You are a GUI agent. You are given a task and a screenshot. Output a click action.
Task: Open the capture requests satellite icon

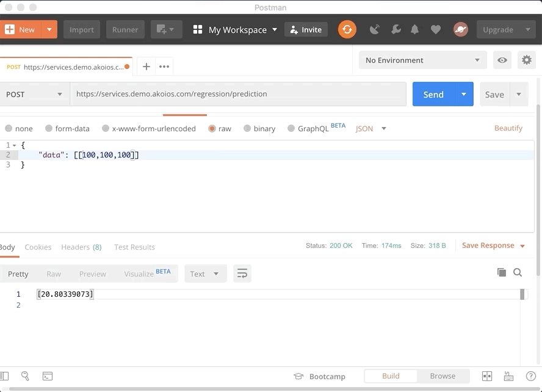click(375, 30)
